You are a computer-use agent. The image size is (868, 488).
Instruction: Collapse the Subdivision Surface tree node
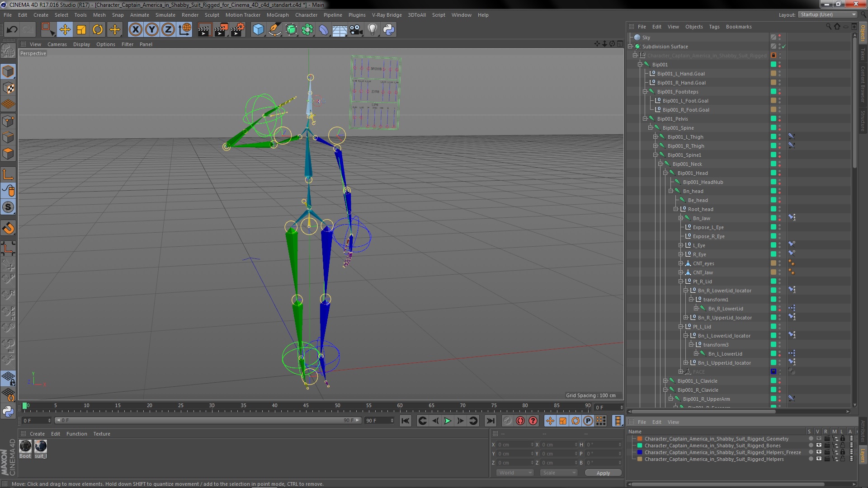tap(630, 47)
